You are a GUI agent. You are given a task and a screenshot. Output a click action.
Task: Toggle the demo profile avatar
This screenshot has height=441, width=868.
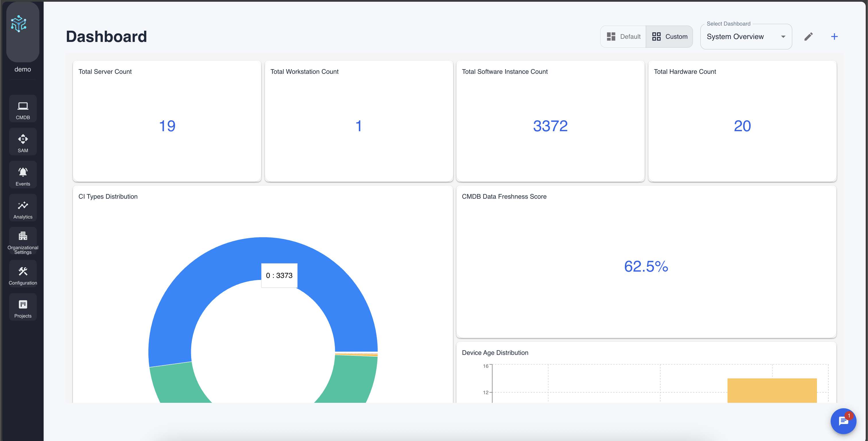22,32
